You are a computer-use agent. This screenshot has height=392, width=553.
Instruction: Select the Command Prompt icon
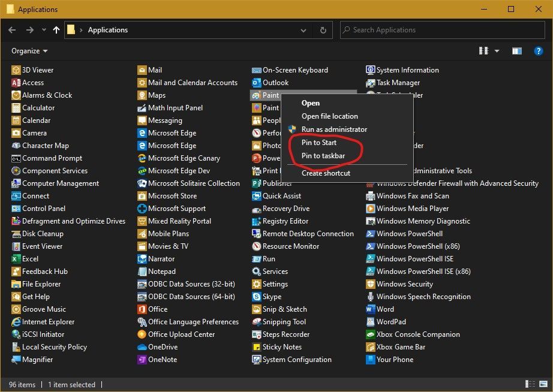(16, 158)
